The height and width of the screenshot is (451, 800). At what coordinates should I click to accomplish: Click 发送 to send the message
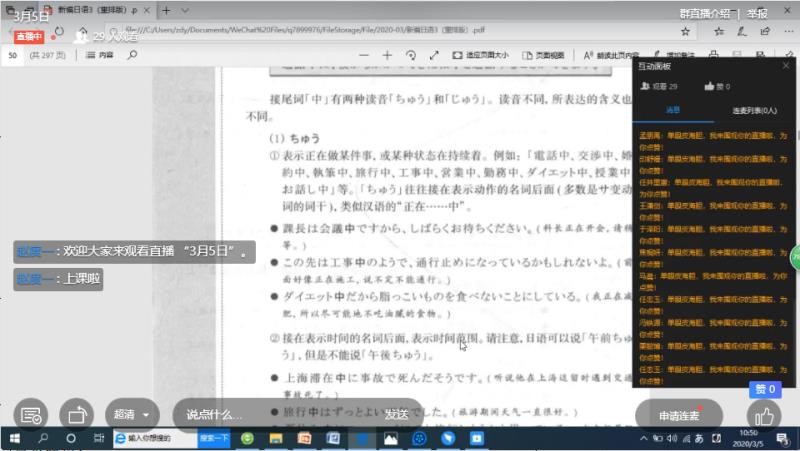pyautogui.click(x=396, y=414)
